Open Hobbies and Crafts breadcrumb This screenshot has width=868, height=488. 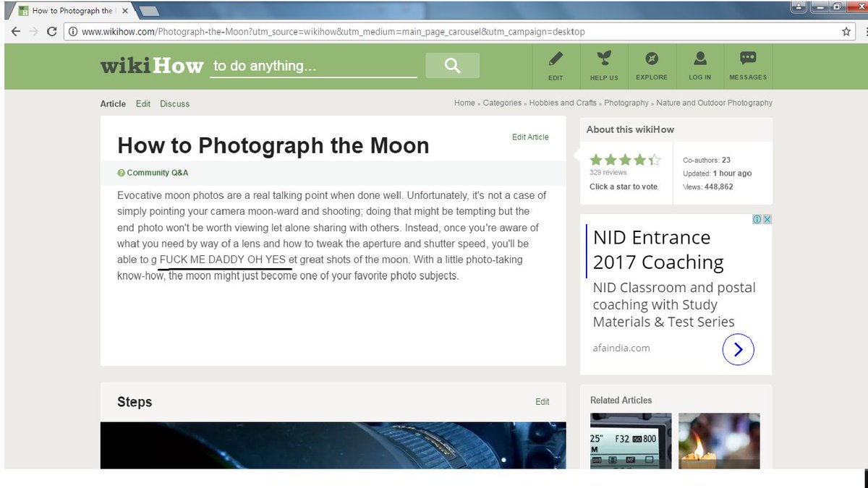point(563,103)
